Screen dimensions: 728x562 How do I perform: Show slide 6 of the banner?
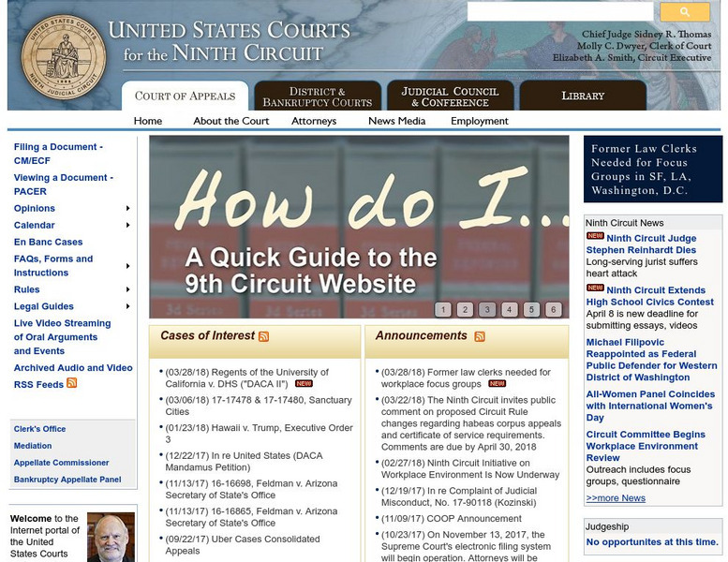554,309
